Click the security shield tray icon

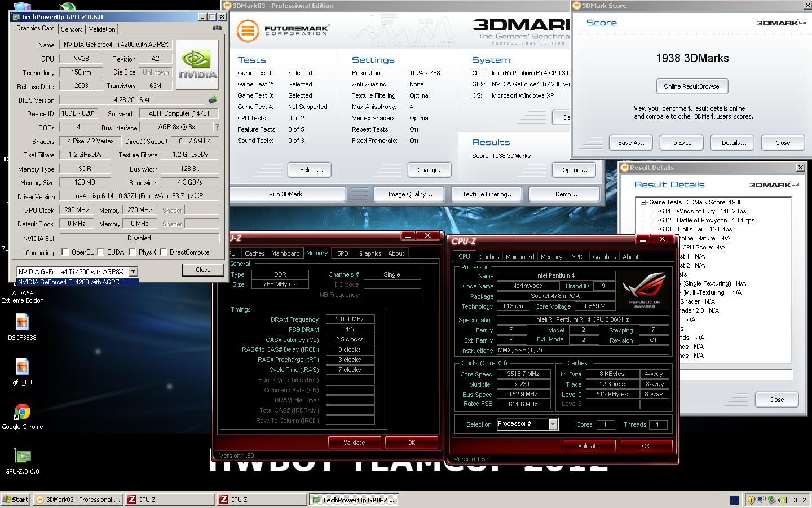tap(751, 500)
